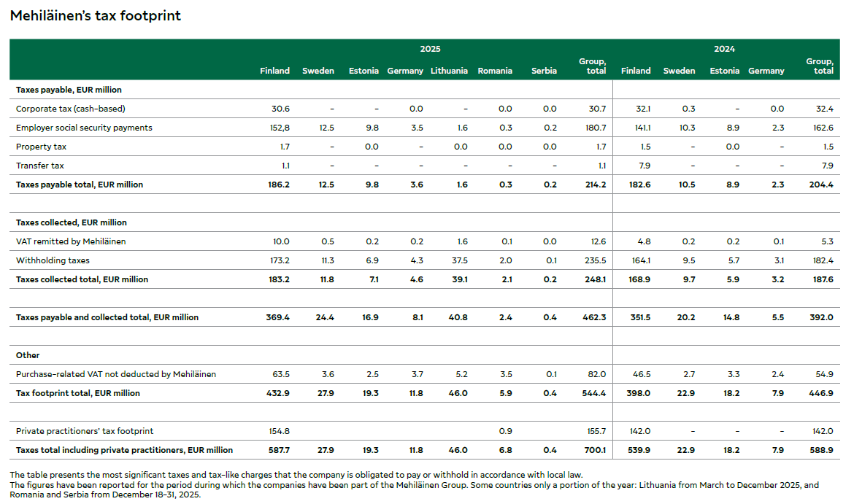Click the Romania column header

coord(495,71)
